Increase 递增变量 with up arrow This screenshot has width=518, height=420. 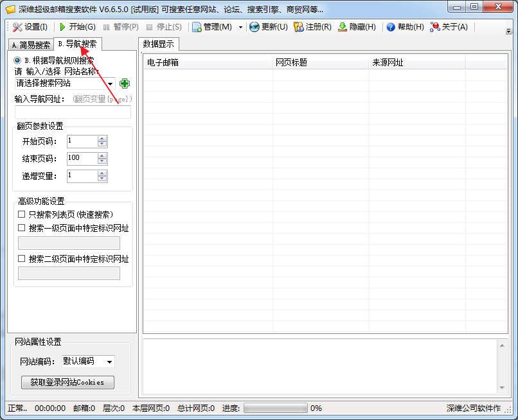102,173
